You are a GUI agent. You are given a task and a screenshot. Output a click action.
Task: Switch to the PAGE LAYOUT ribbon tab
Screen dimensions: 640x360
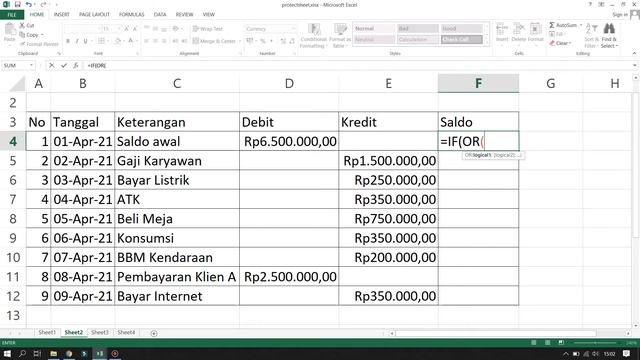[x=94, y=15]
